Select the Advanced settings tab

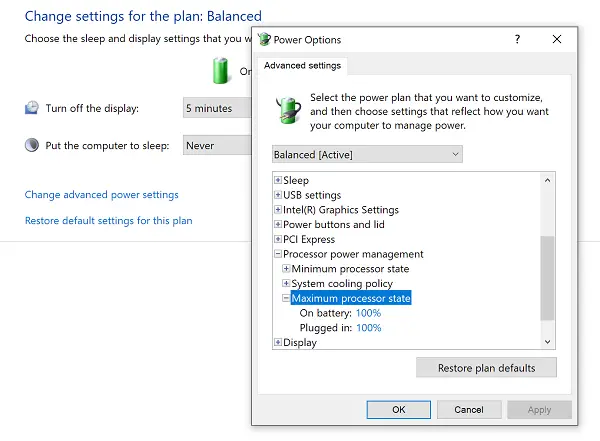coord(302,66)
